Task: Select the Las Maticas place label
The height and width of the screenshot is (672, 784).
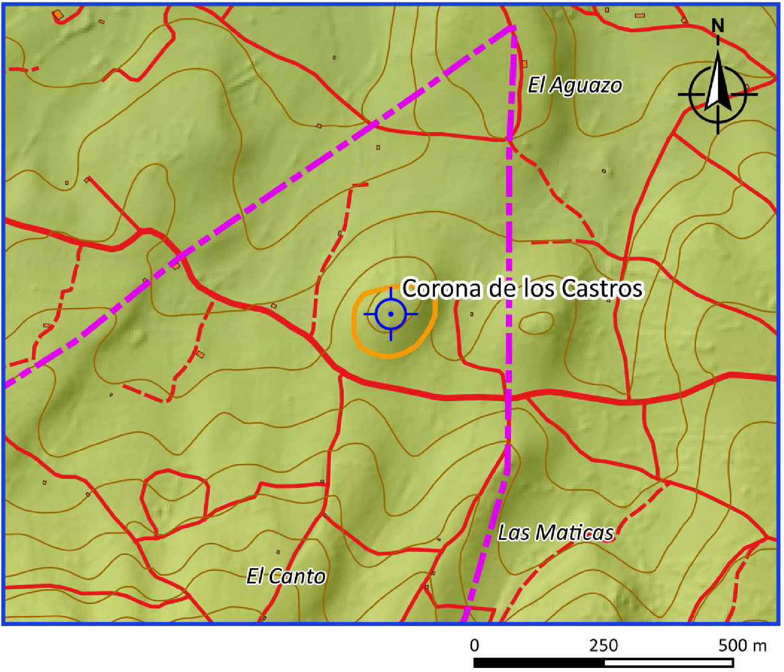Action: coord(556,533)
